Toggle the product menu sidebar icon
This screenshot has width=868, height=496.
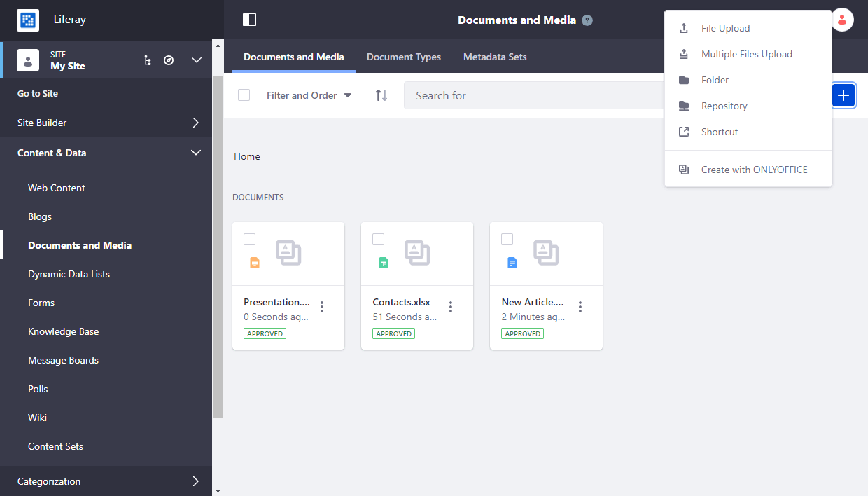coord(249,20)
